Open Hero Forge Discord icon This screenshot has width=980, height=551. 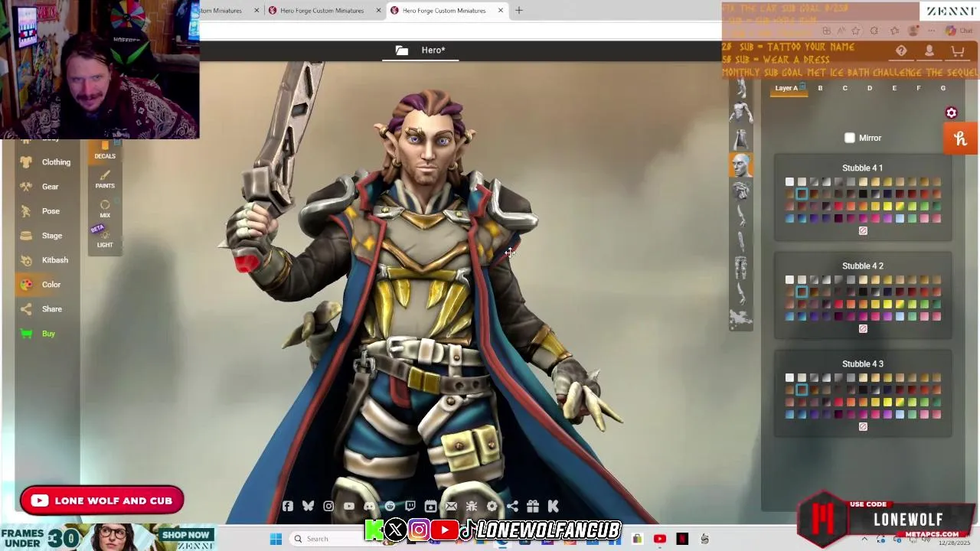coord(370,506)
